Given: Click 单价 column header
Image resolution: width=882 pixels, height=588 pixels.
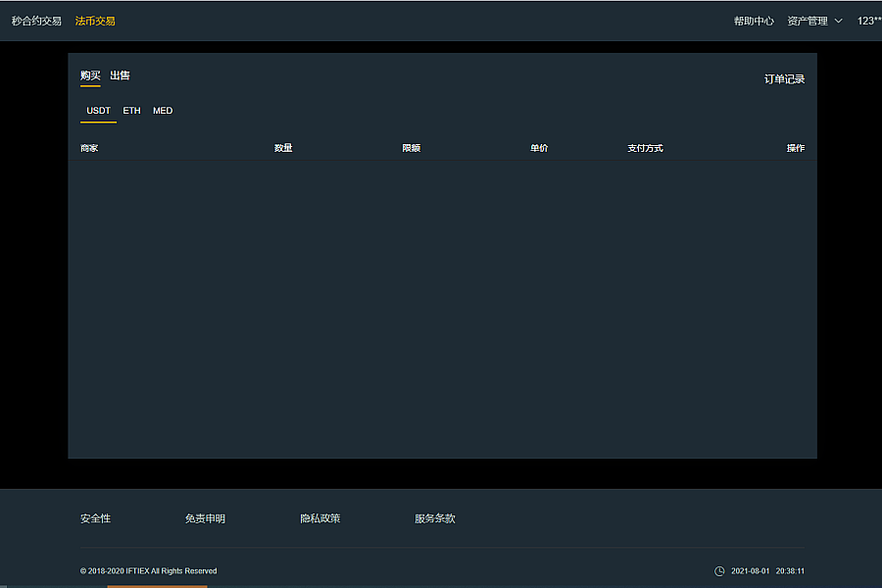Looking at the screenshot, I should [x=539, y=148].
